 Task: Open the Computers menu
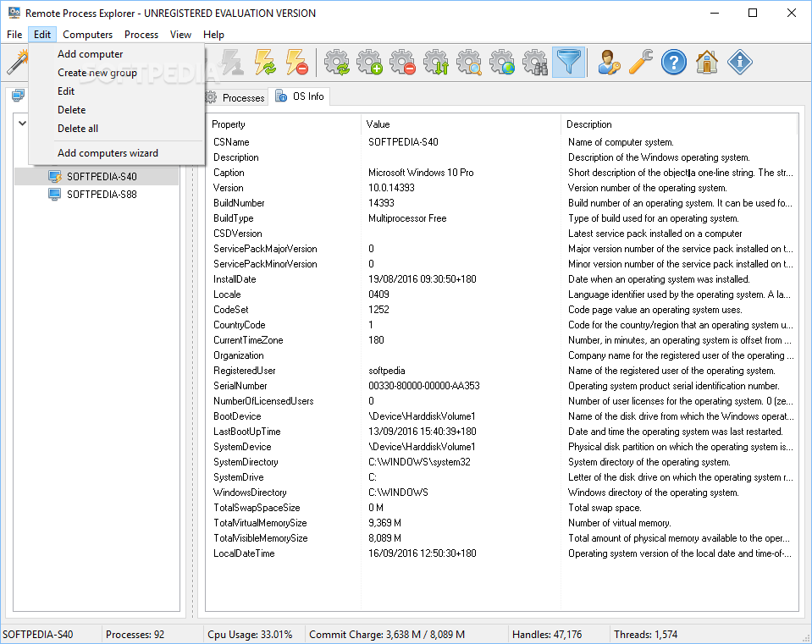click(x=87, y=34)
